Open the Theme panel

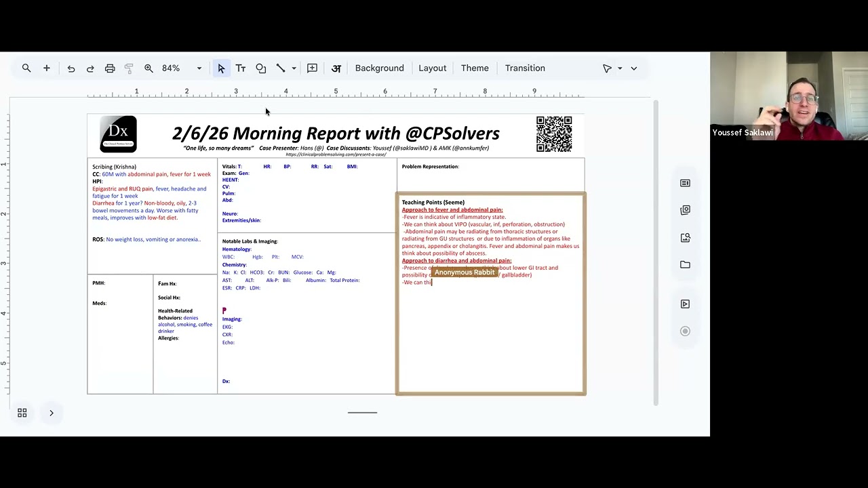click(x=475, y=68)
